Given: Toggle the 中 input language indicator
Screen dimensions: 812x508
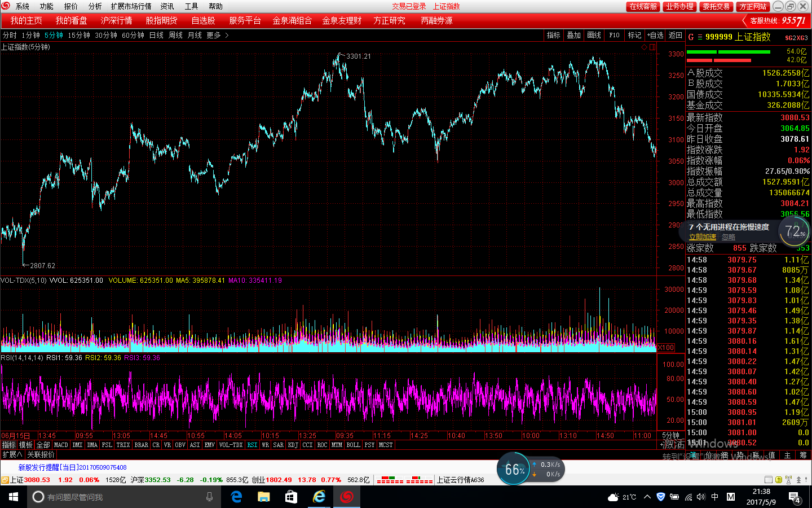Looking at the screenshot, I should coord(715,497).
